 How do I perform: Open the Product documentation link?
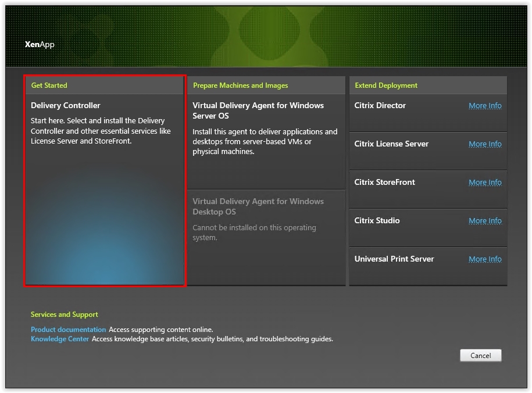pos(68,330)
